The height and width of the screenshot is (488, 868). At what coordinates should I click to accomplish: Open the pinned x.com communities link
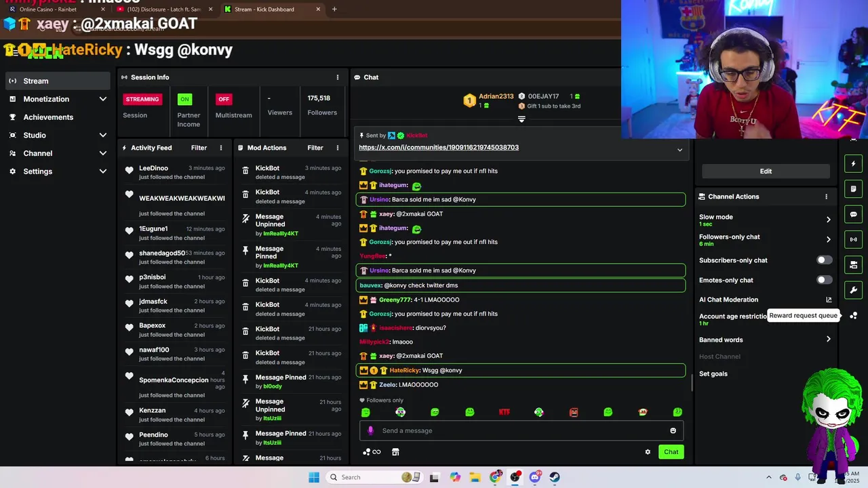(x=439, y=147)
